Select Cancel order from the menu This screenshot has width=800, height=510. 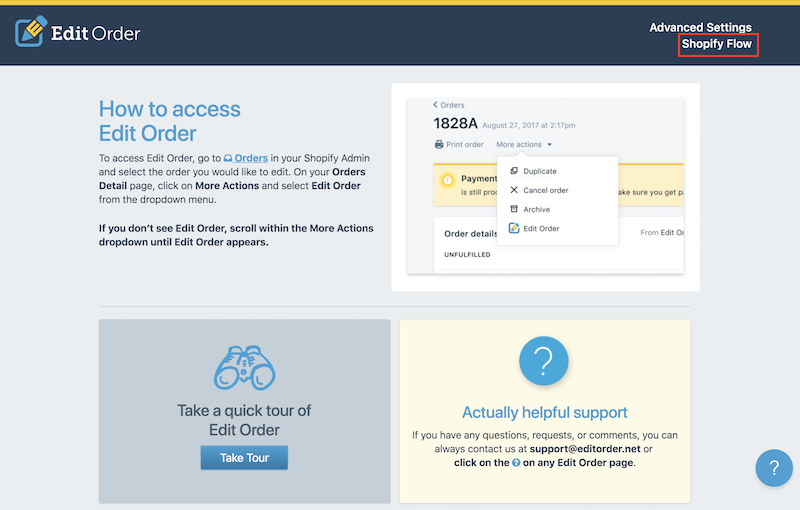(x=545, y=190)
